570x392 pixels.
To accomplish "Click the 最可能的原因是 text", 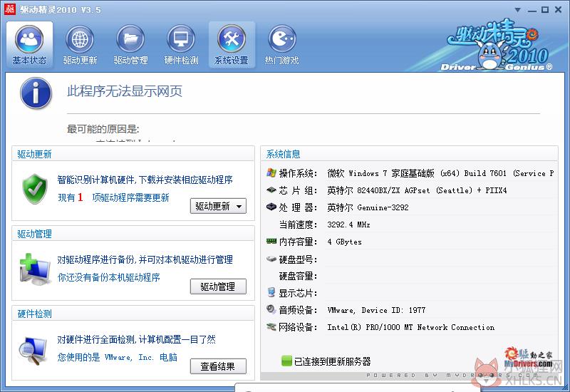I will (103, 129).
